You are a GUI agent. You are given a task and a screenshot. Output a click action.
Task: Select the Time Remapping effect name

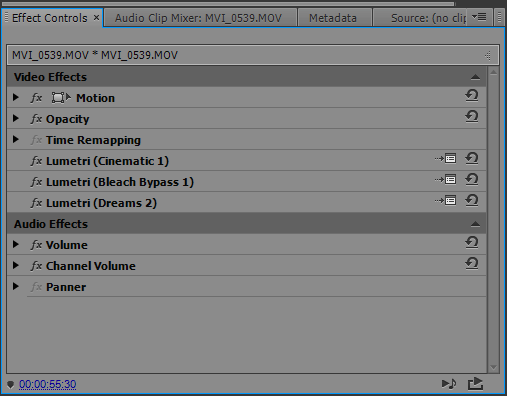click(93, 140)
